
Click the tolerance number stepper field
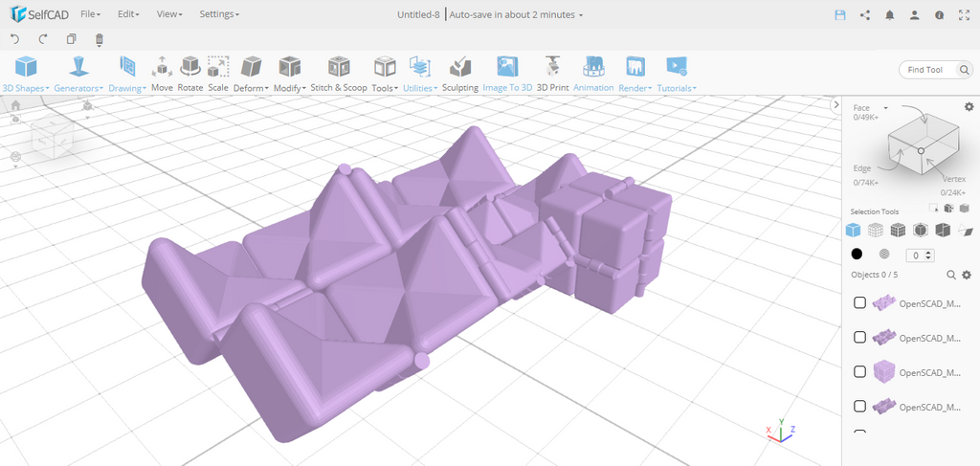click(920, 255)
